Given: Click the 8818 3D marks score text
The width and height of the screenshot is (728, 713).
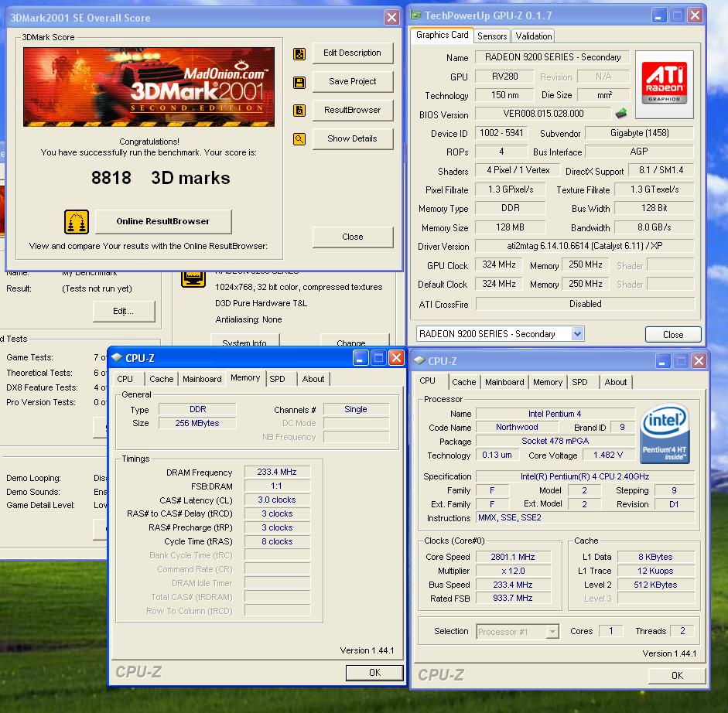Looking at the screenshot, I should click(x=161, y=178).
